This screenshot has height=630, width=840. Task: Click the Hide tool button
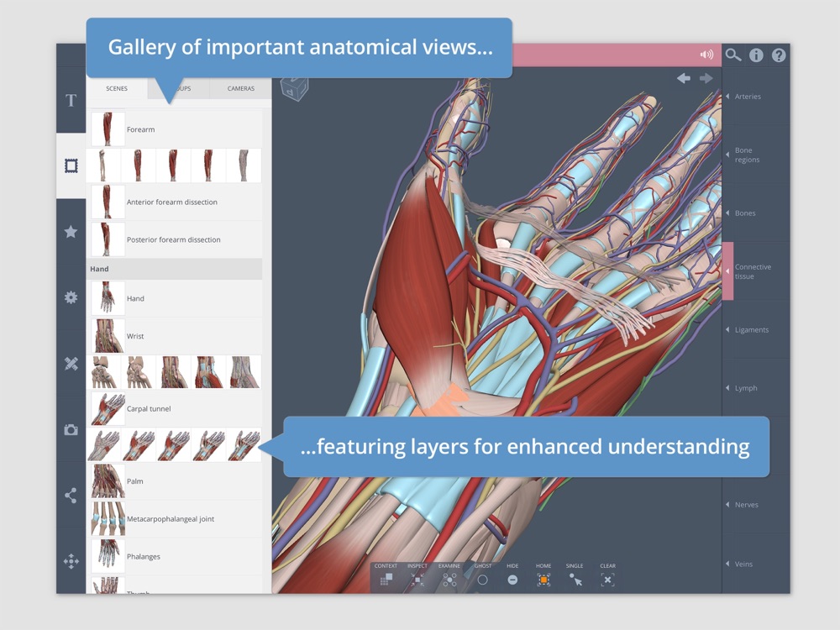[x=512, y=575]
